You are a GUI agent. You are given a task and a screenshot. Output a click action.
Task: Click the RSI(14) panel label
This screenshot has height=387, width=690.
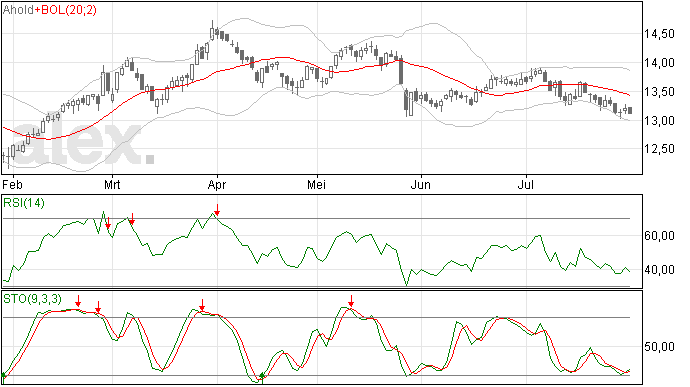(24, 203)
